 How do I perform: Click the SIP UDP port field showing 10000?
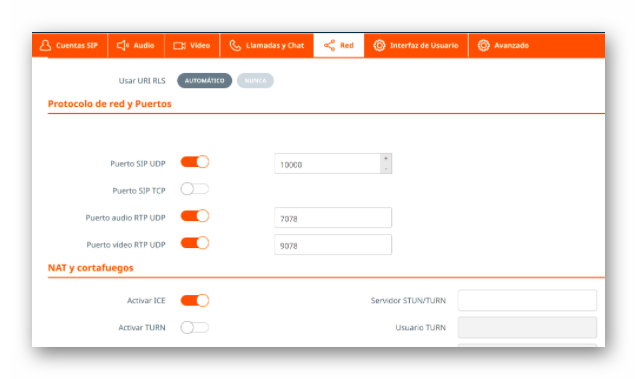pos(327,164)
